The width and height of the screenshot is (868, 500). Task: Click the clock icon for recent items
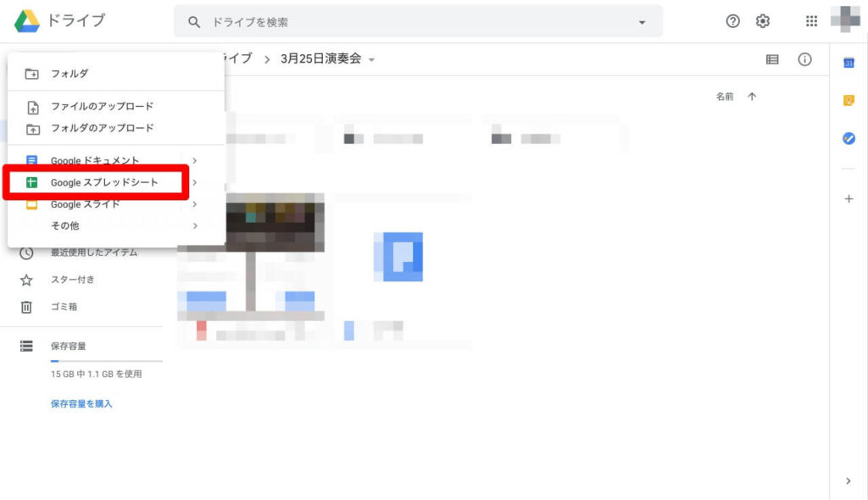[26, 253]
